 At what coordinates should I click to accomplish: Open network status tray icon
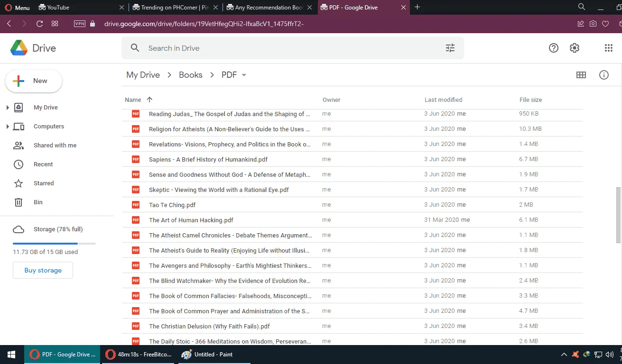click(598, 355)
